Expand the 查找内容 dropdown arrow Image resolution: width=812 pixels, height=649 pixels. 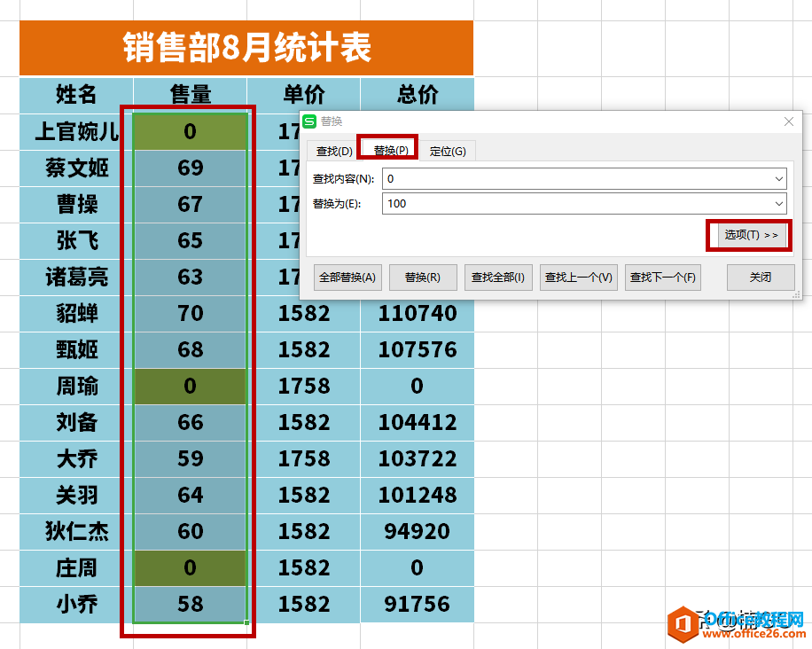click(778, 179)
